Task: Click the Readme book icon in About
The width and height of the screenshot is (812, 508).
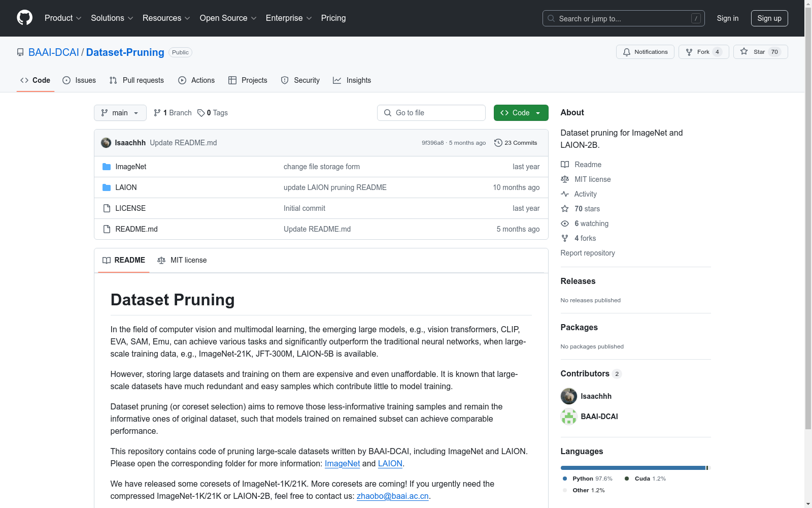Action: pyautogui.click(x=565, y=165)
